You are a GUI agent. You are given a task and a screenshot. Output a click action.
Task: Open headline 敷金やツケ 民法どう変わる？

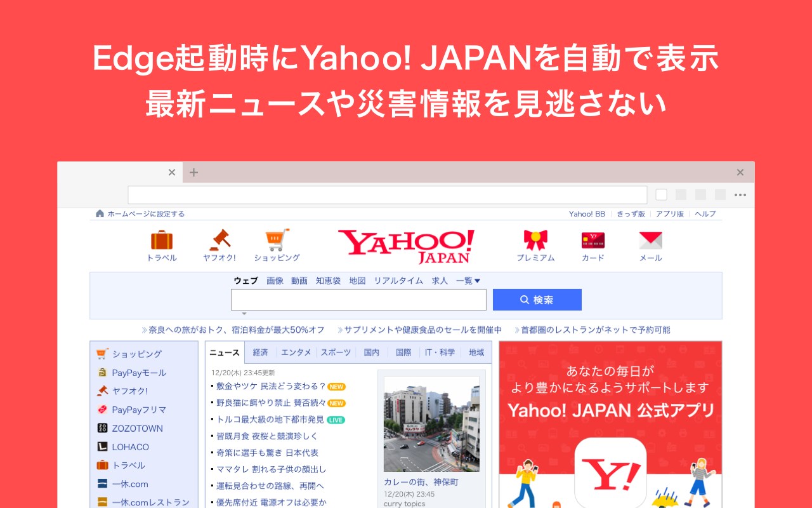[x=271, y=386]
